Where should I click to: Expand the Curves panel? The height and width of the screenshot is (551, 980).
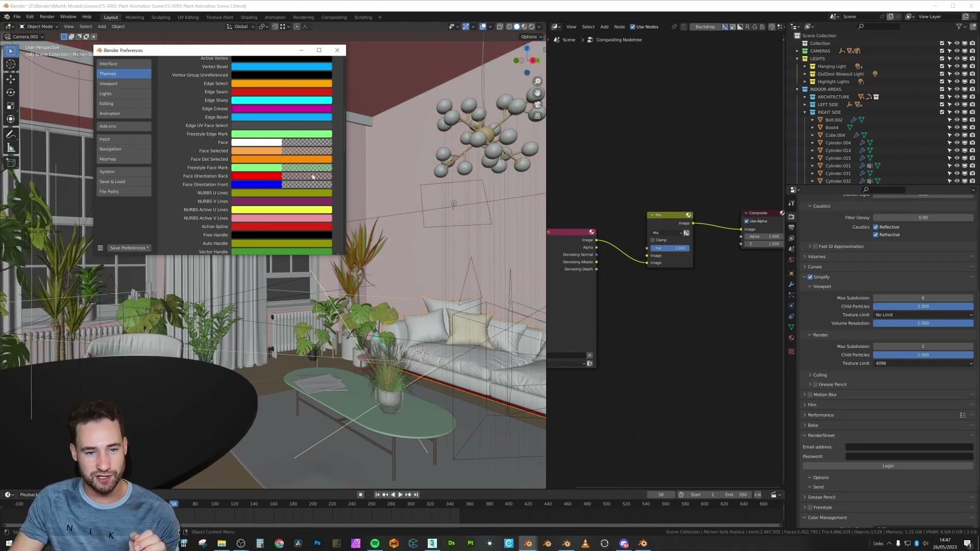(815, 267)
